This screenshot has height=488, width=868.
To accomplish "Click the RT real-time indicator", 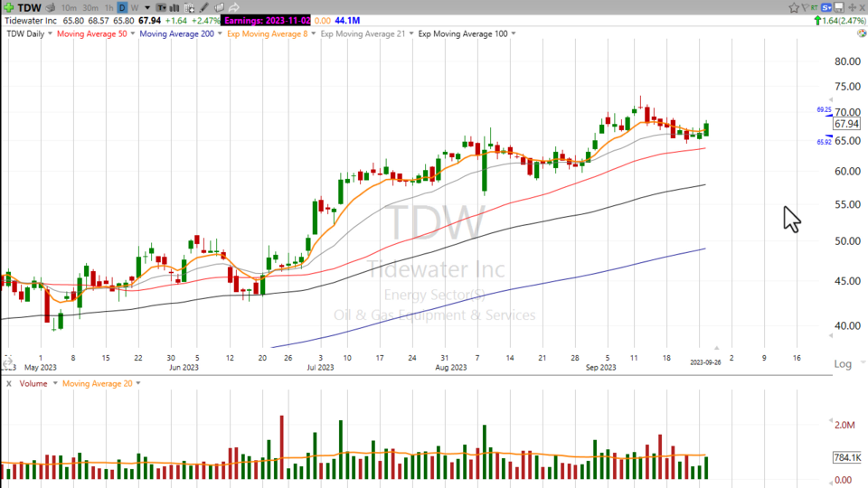I will [815, 8].
